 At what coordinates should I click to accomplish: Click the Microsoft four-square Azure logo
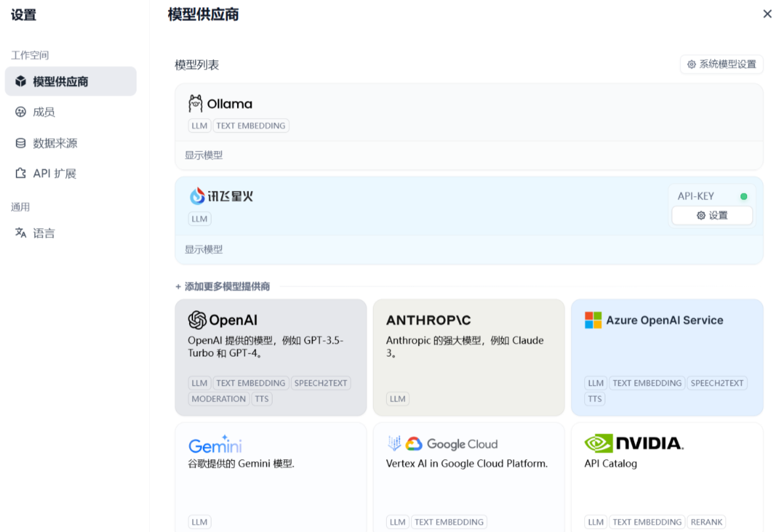(593, 320)
